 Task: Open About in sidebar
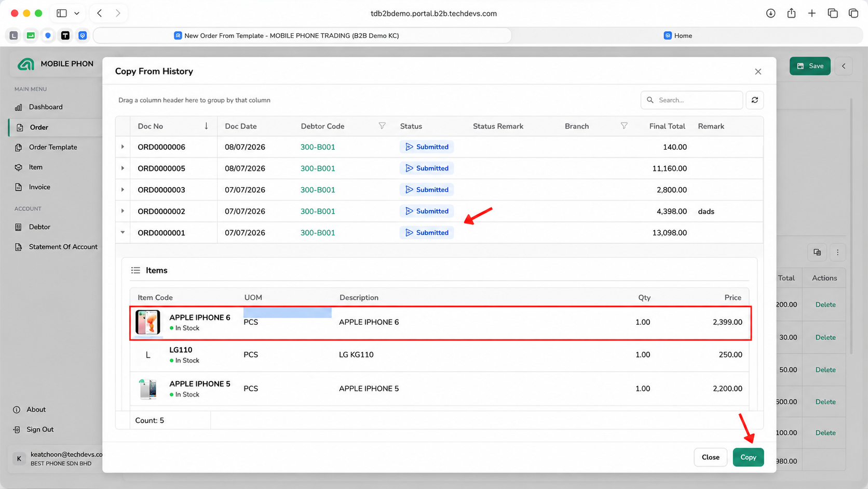coord(36,409)
